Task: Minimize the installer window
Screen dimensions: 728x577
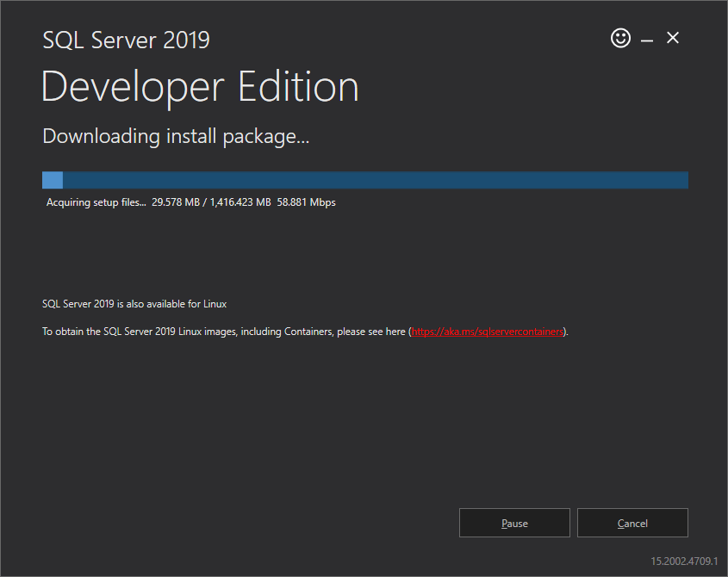Action: [646, 38]
